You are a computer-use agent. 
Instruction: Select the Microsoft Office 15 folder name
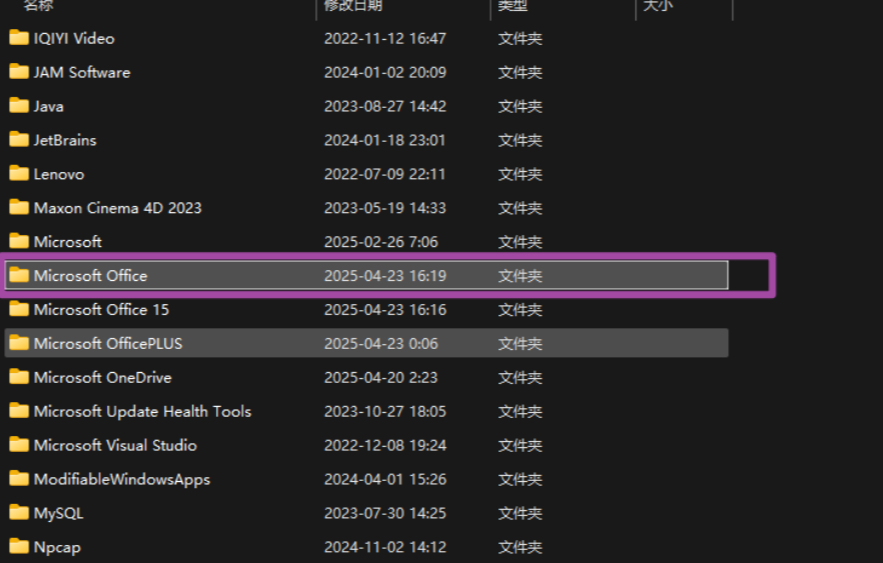pyautogui.click(x=101, y=309)
